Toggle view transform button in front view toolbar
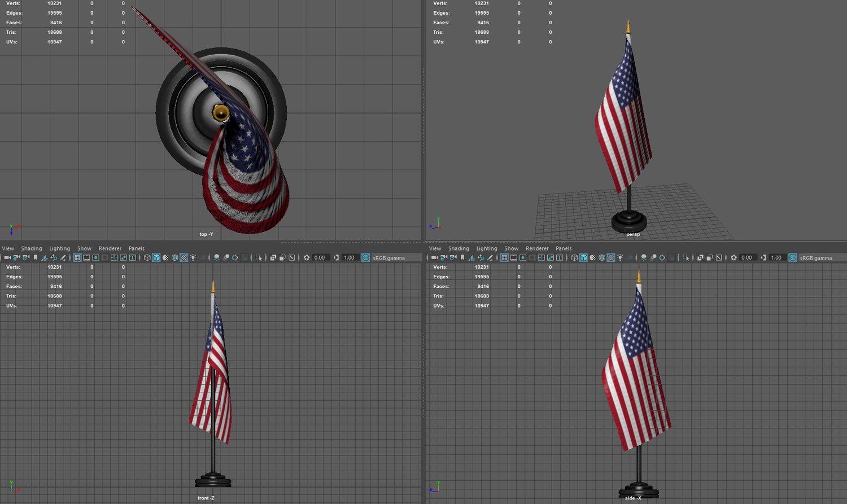 [x=365, y=257]
